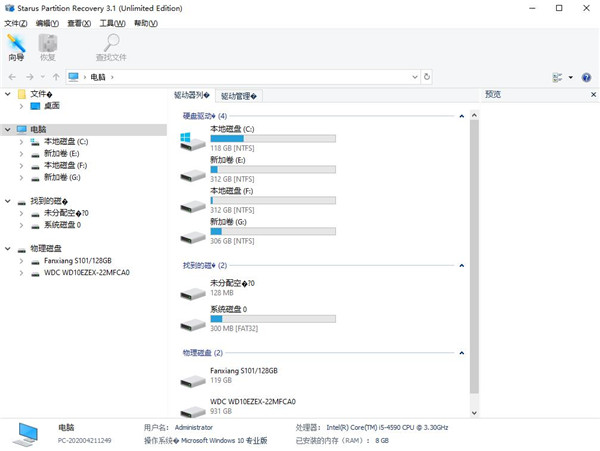Close the preview (预览) panel
This screenshot has height=451, width=600.
tap(593, 94)
